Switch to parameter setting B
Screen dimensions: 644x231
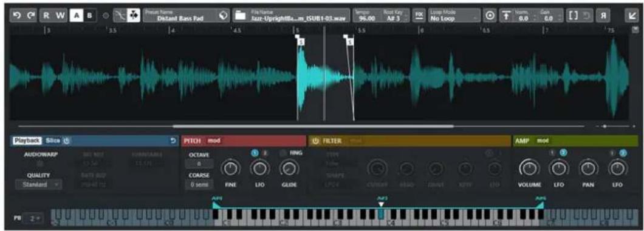click(90, 16)
